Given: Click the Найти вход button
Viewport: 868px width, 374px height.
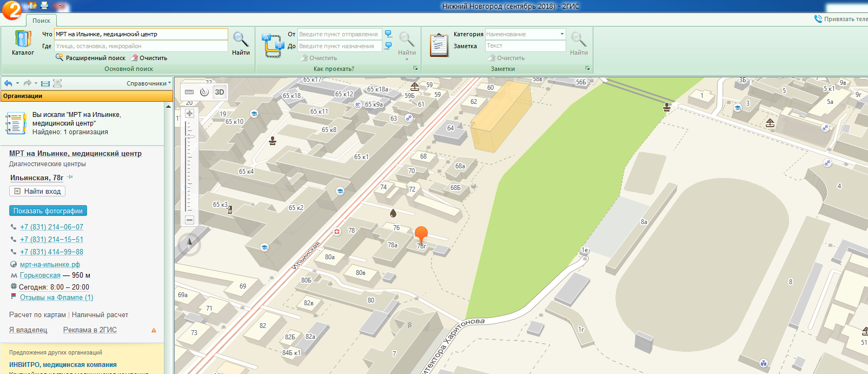Looking at the screenshot, I should tap(37, 191).
